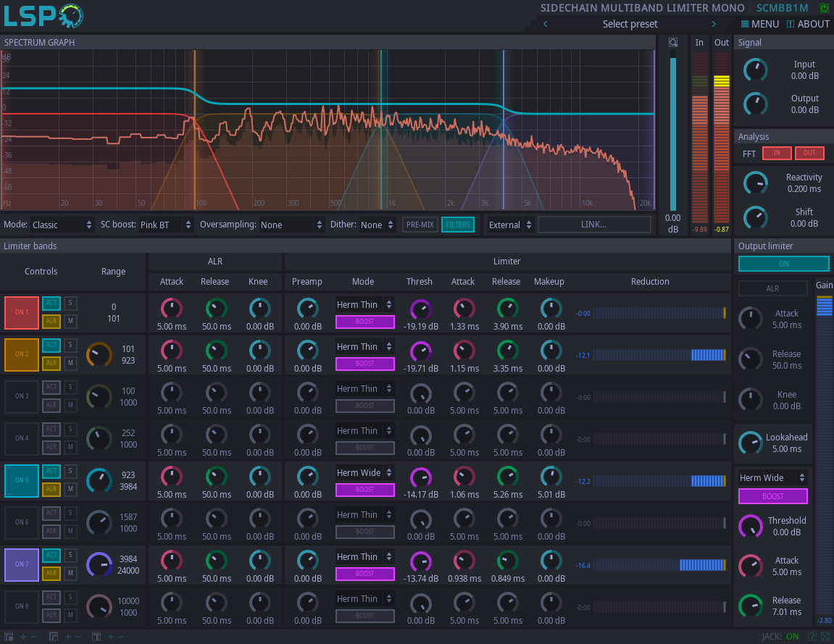The height and width of the screenshot is (644, 834).
Task: Click the LSP logo
Action: [40, 15]
